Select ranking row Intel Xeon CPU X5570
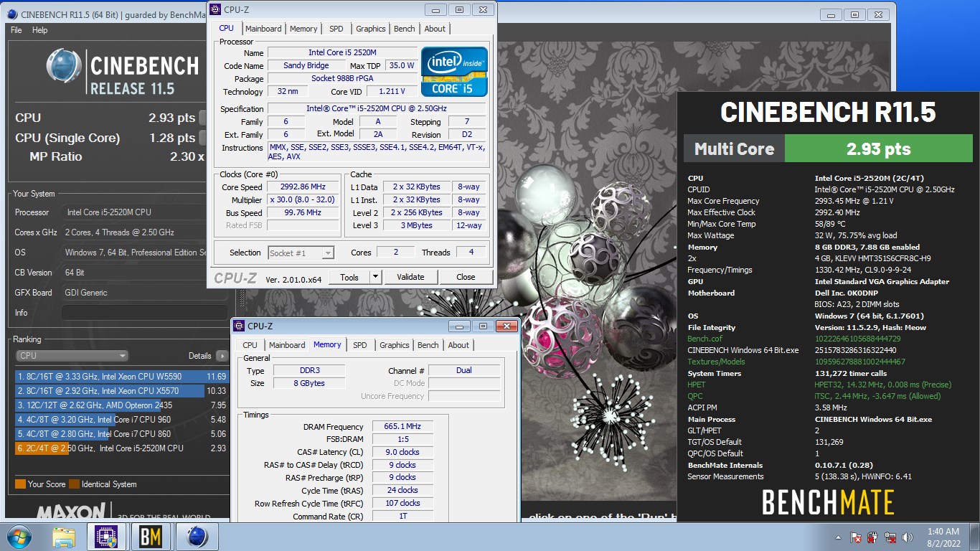Screen dimensions: 980x551 coord(121,391)
